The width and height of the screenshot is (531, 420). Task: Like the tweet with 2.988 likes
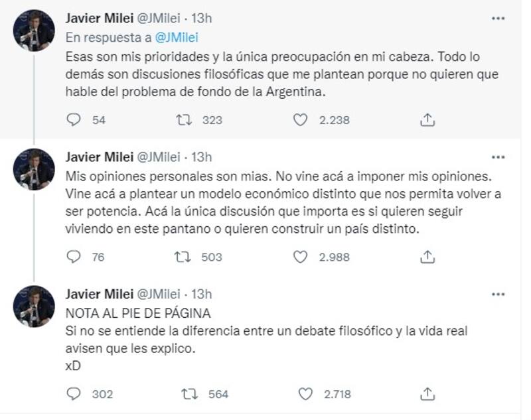pos(301,257)
